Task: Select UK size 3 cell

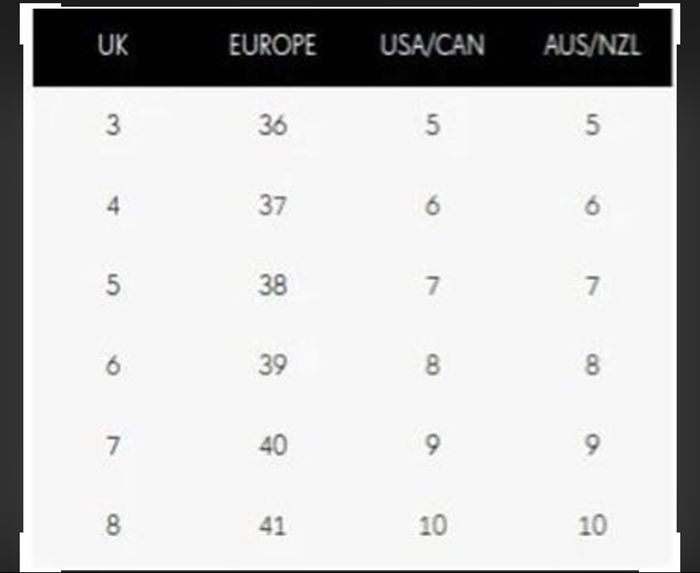Action: click(113, 126)
